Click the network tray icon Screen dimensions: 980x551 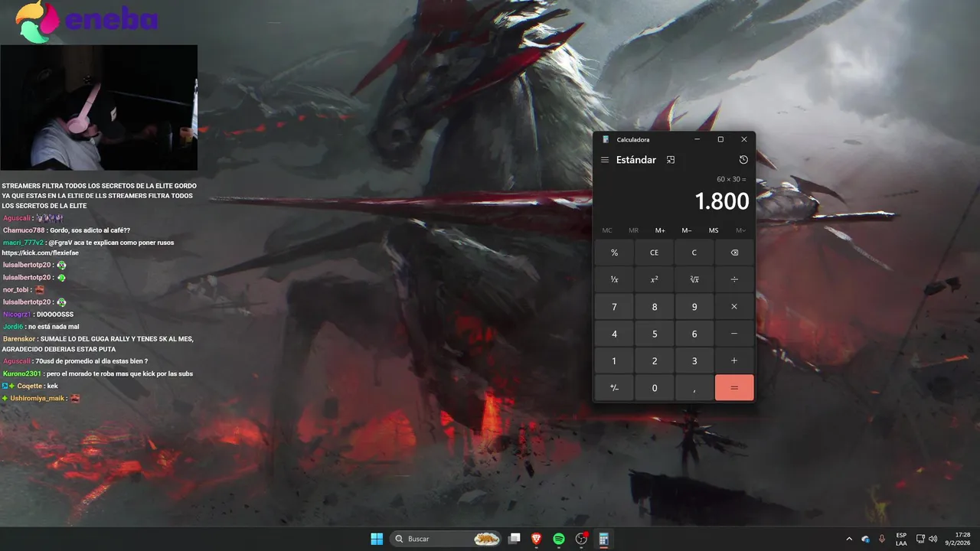pyautogui.click(x=920, y=539)
